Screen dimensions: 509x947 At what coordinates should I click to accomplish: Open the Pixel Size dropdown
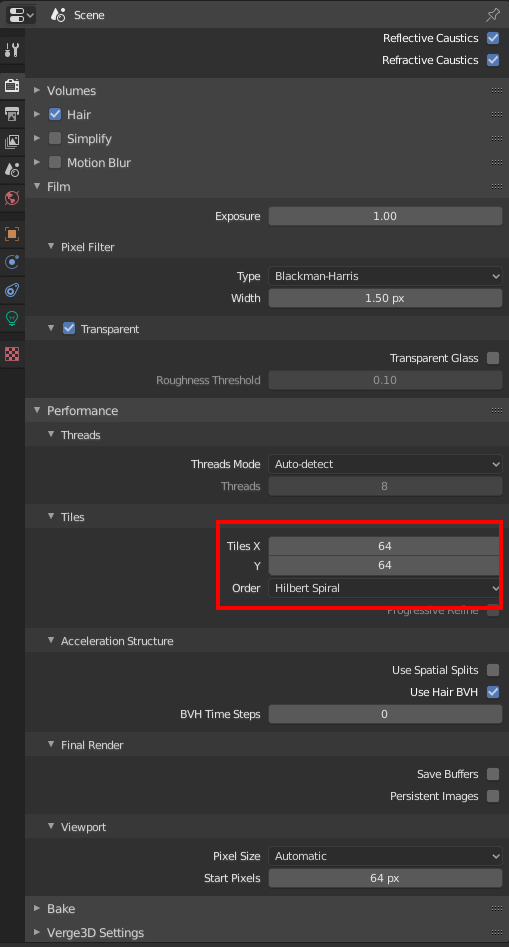coord(385,856)
